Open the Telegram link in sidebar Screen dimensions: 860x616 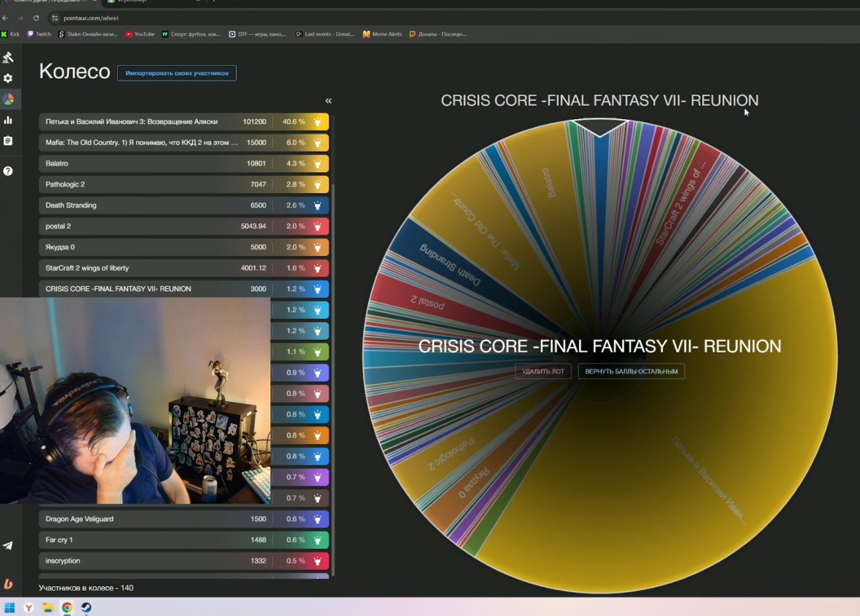coord(8,546)
